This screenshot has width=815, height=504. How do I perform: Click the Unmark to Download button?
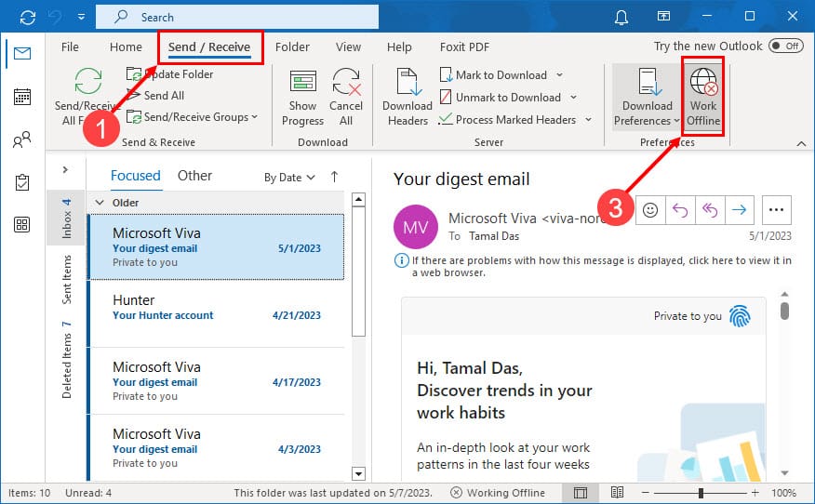[500, 97]
